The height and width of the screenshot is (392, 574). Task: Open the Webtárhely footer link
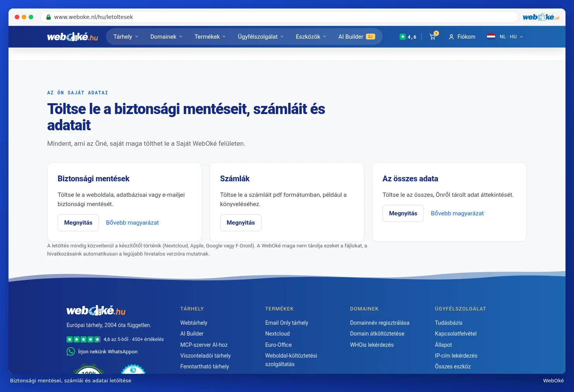194,323
